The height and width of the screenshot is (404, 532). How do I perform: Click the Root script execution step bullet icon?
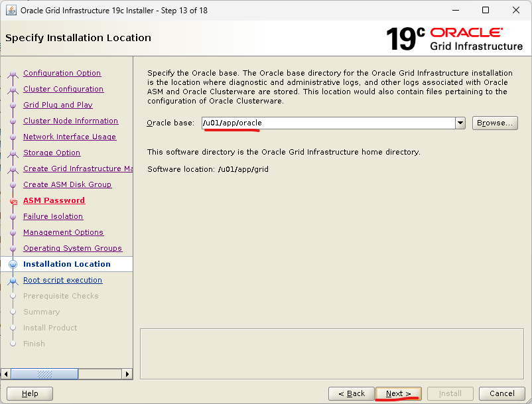tap(13, 281)
